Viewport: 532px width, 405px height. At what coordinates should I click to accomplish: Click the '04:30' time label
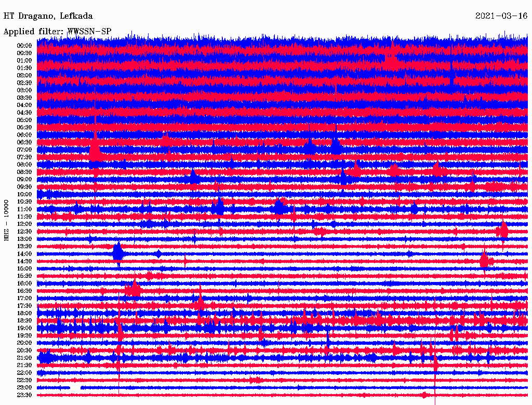24,113
